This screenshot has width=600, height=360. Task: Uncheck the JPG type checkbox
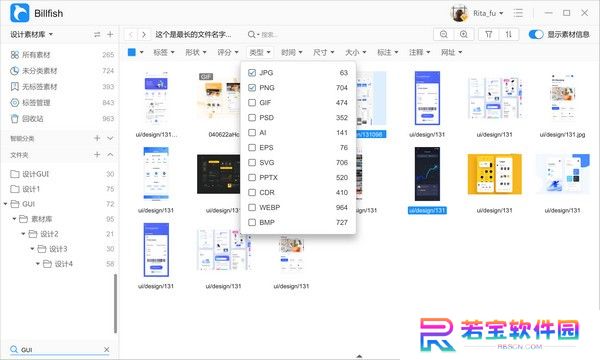(x=252, y=73)
